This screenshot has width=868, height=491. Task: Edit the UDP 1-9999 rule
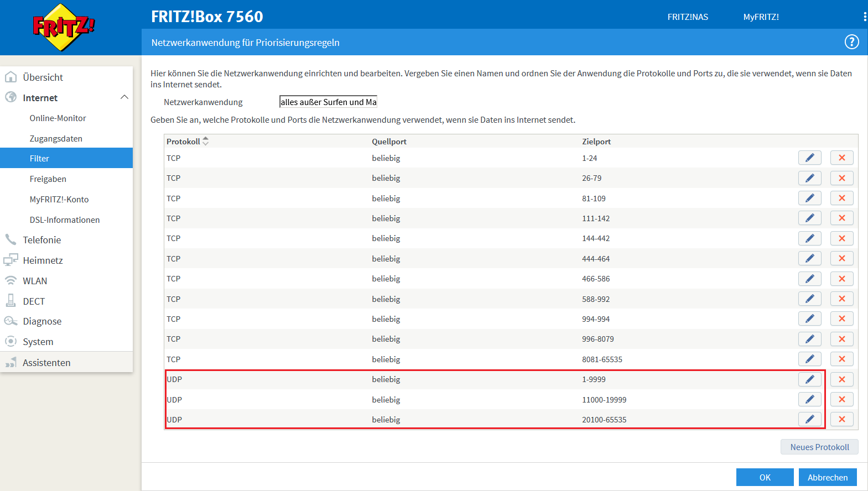(809, 379)
